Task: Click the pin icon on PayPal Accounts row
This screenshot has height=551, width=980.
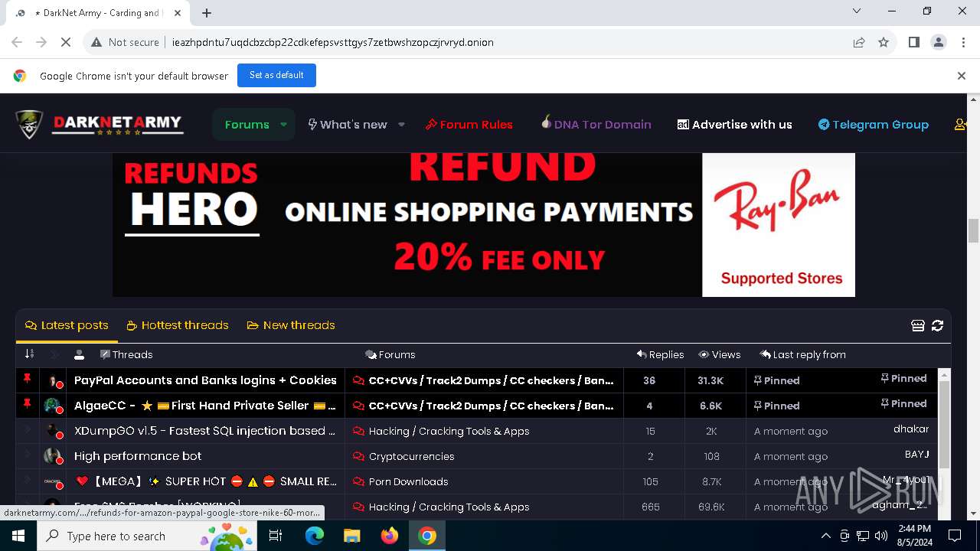Action: coord(28,380)
